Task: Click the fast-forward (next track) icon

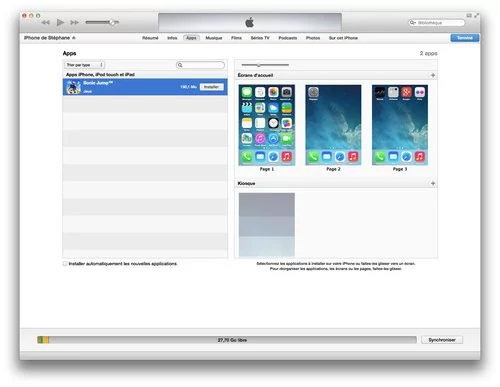Action: tap(75, 22)
